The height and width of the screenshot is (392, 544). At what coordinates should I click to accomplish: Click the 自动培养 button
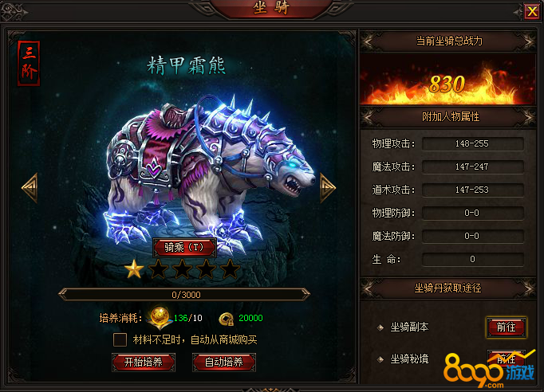click(x=224, y=363)
